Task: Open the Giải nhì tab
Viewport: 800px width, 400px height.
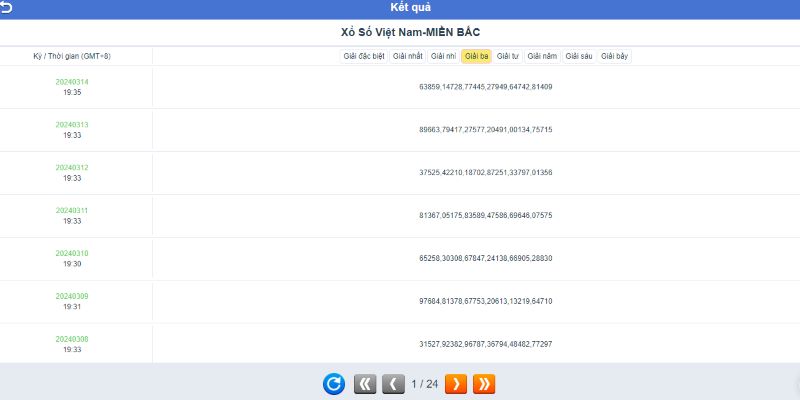Action: [444, 56]
